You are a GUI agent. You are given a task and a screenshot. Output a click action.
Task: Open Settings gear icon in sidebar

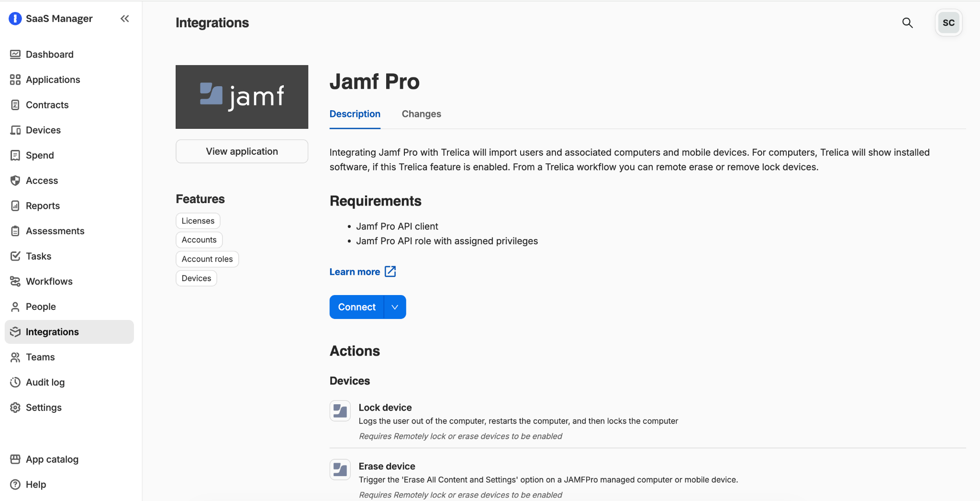[15, 408]
